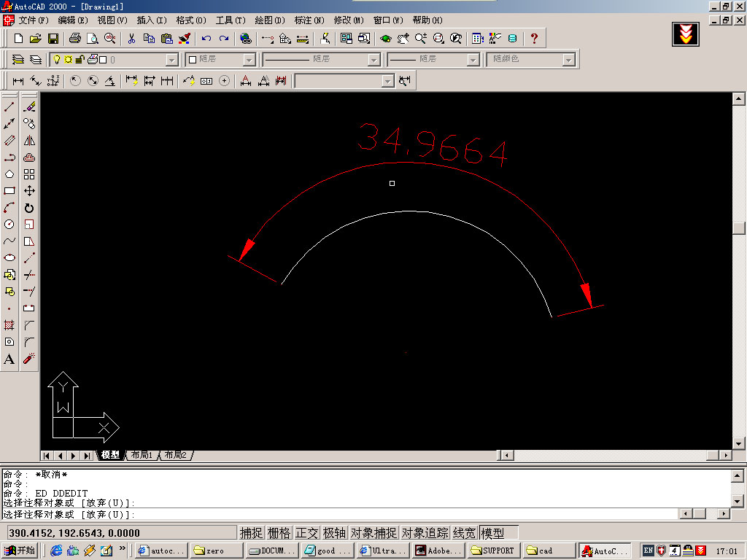Click the Undo arrow icon

206,38
